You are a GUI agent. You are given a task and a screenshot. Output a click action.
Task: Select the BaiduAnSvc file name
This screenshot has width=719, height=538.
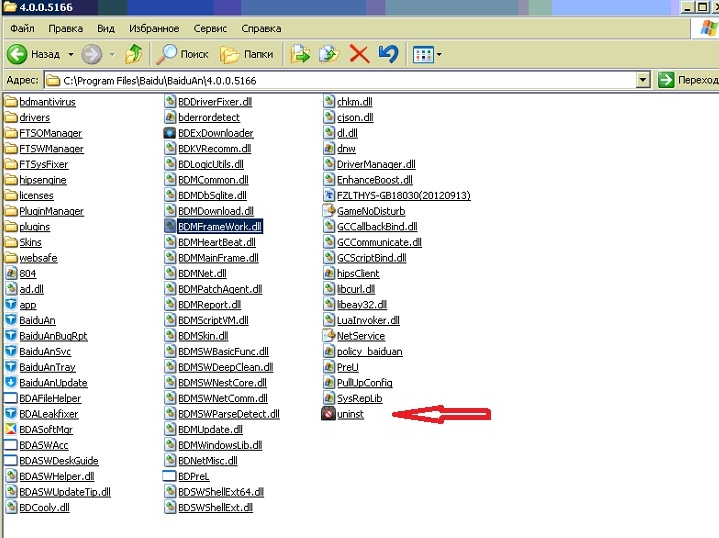tap(45, 351)
